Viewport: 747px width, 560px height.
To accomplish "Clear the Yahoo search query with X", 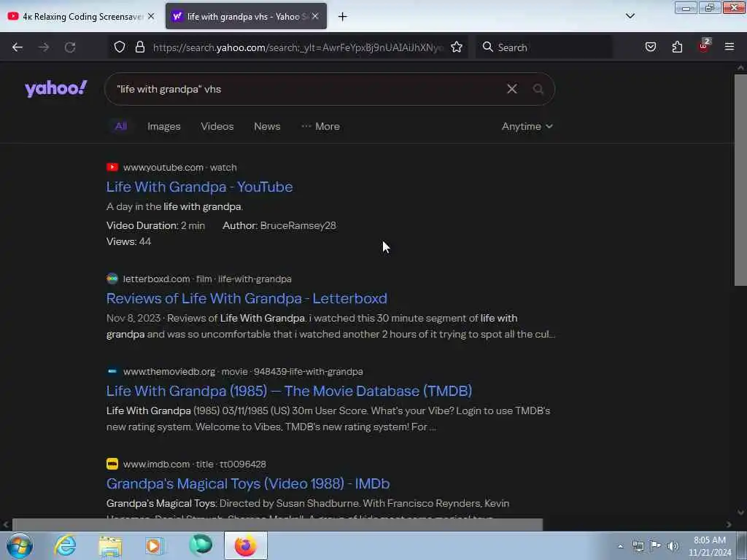I will tap(512, 88).
